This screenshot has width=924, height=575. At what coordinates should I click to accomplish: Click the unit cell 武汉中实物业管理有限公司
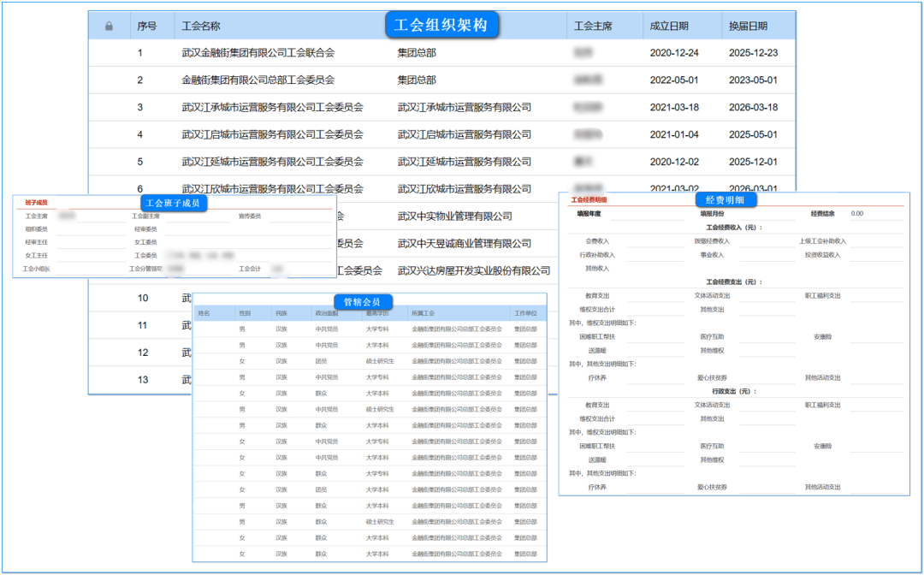[454, 216]
